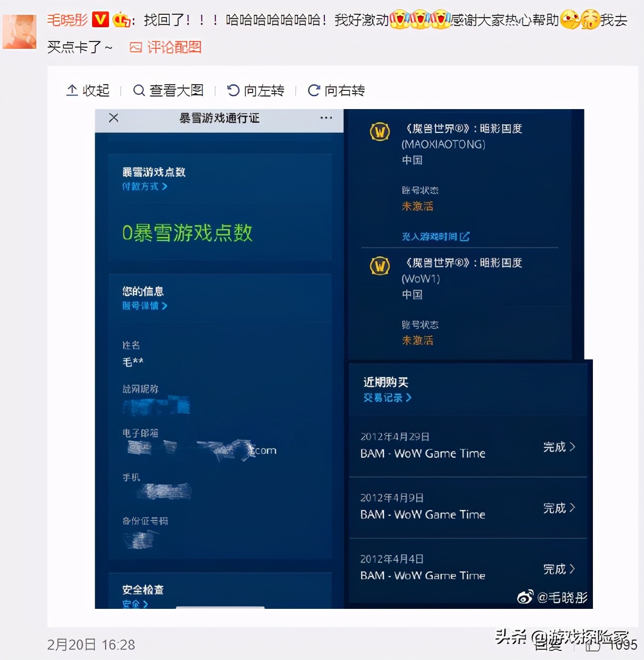Click the orange V verified badge next to 毛晓彤

[x=99, y=19]
